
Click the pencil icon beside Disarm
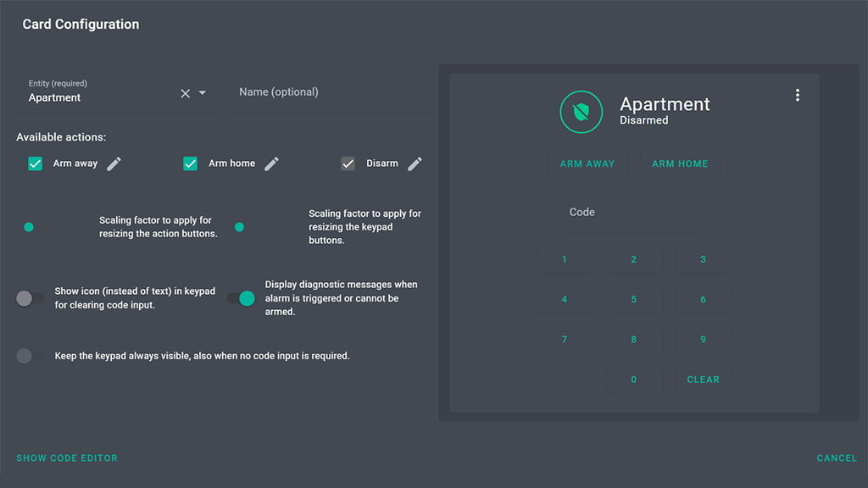click(415, 164)
